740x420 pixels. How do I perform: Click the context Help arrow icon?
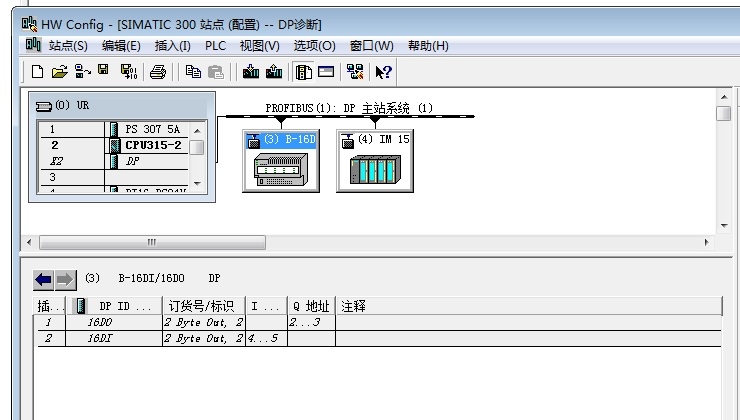coord(383,72)
